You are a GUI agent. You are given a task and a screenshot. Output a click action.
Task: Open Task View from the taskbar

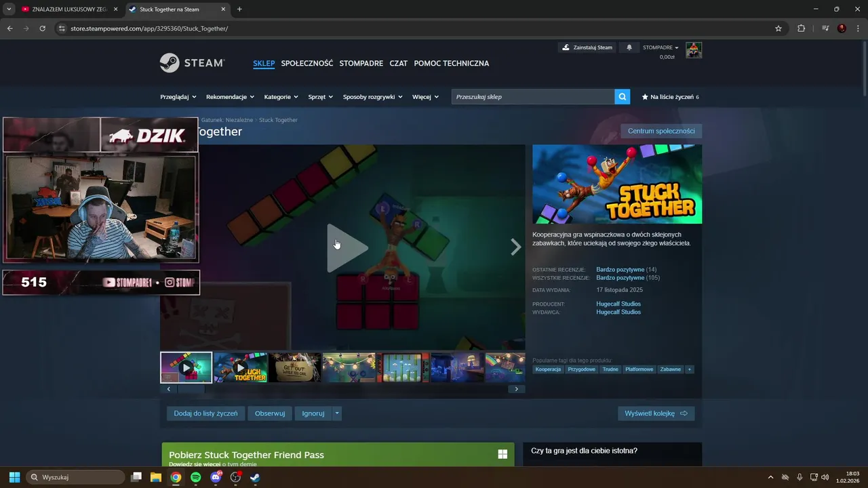tap(136, 477)
